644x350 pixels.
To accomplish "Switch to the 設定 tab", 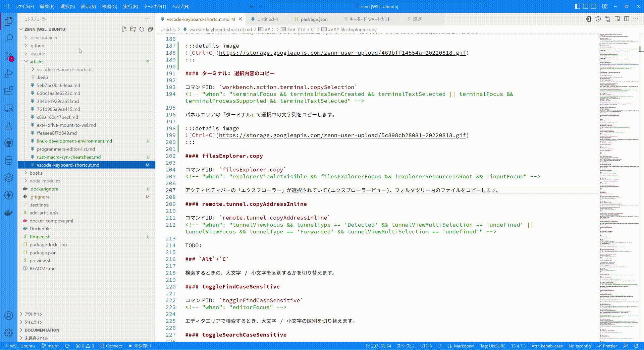I will [x=417, y=19].
